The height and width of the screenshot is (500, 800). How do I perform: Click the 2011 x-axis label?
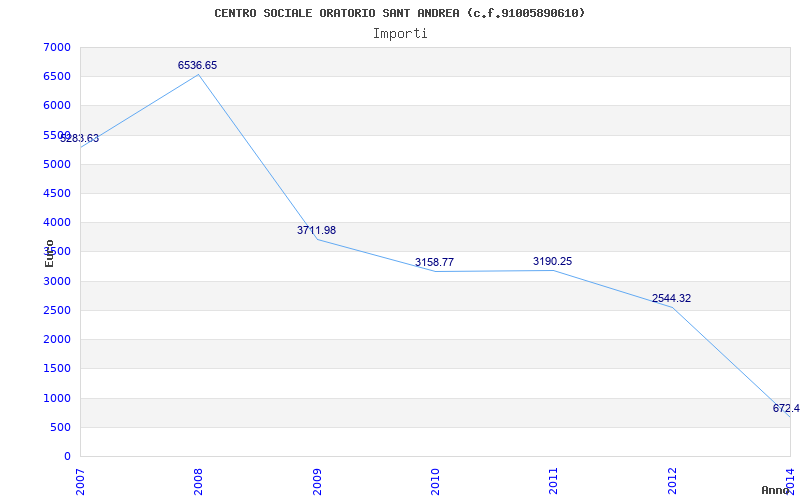(x=554, y=481)
